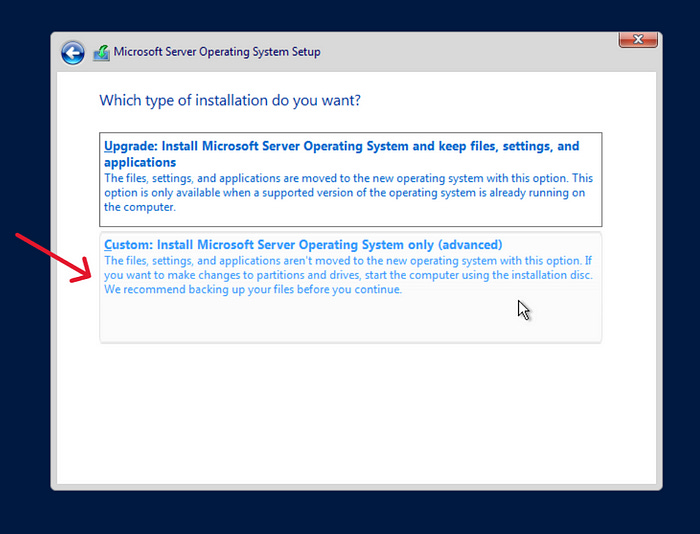Click the text 'We recommend backing up your files'
The image size is (700, 534).
[x=199, y=289]
